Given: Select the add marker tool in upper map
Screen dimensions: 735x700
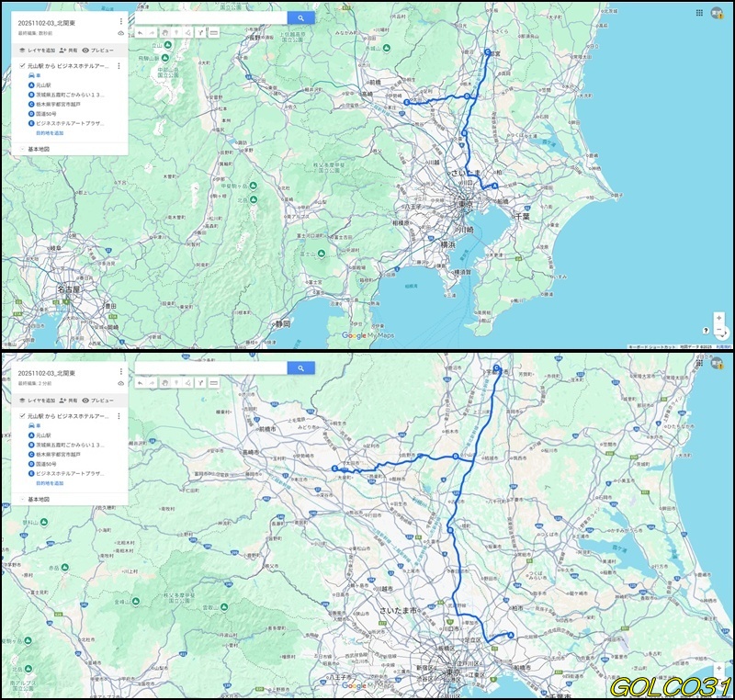Looking at the screenshot, I should point(175,32).
